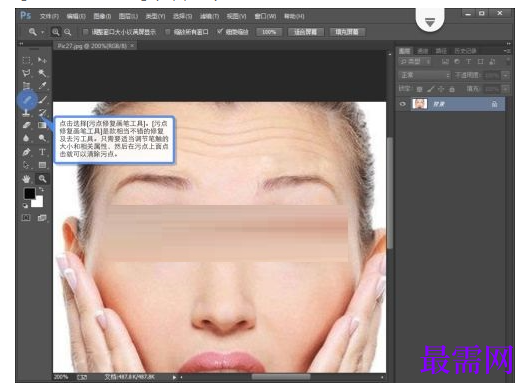532x391 pixels.
Task: Select the Dodge tool
Action: tap(42, 138)
